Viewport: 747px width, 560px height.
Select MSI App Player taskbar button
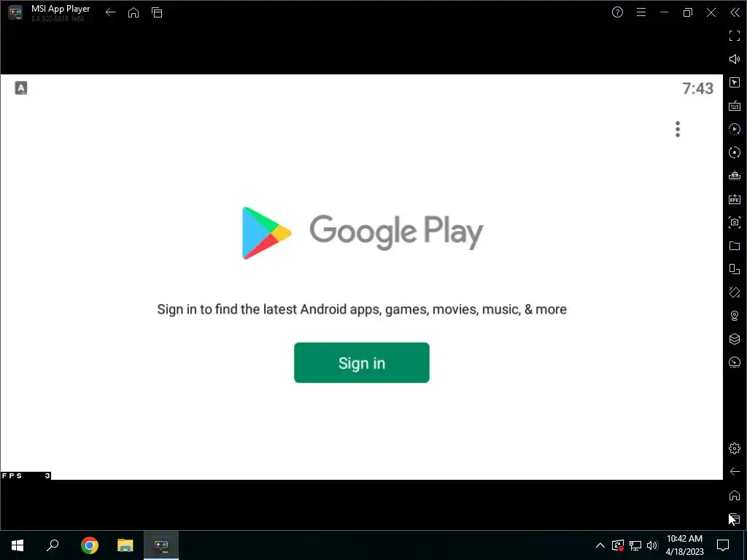161,545
